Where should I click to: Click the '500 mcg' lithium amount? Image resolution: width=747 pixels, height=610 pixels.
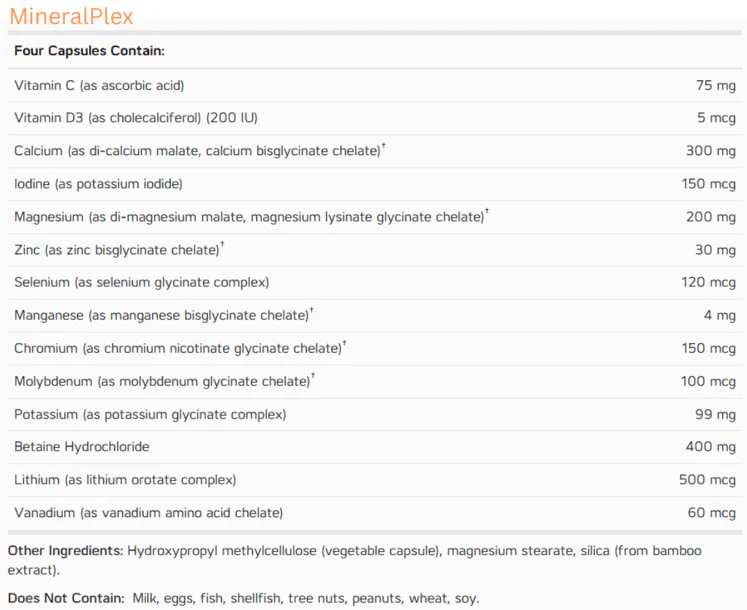[707, 479]
